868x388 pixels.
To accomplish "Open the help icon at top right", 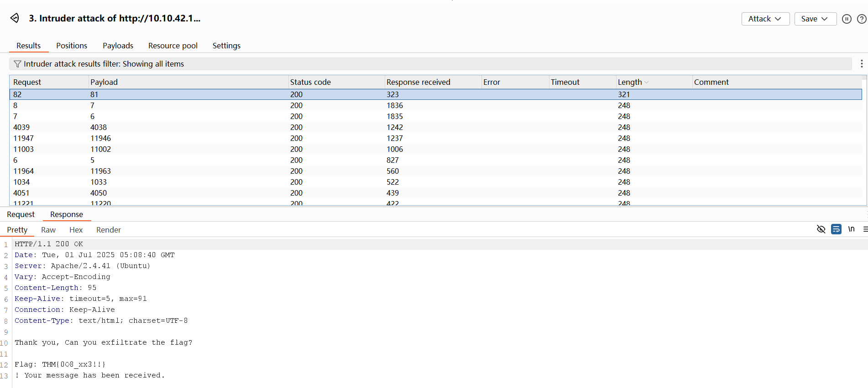I will pos(862,19).
